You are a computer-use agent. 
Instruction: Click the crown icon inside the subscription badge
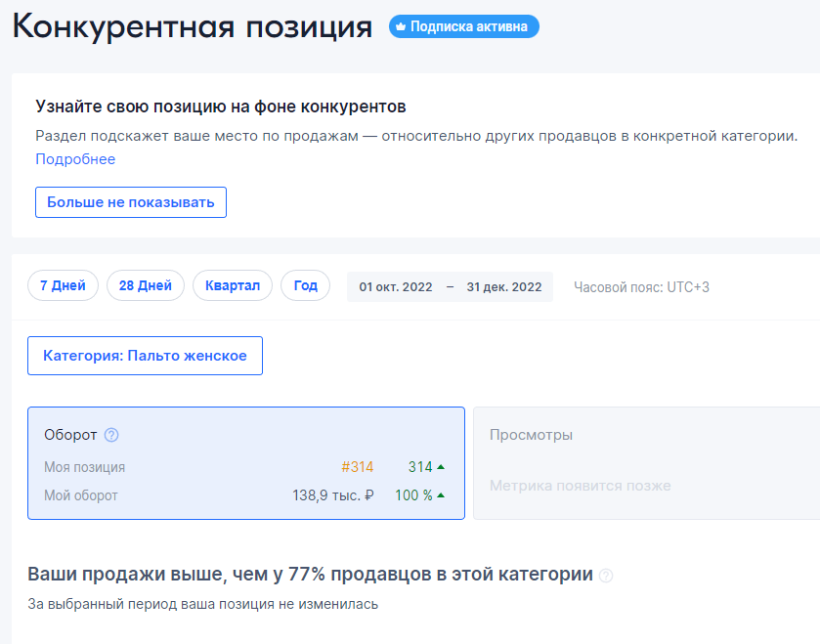(x=399, y=26)
